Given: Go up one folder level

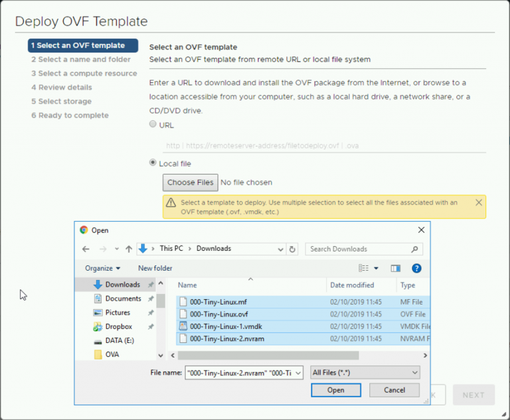Looking at the screenshot, I should click(x=129, y=249).
